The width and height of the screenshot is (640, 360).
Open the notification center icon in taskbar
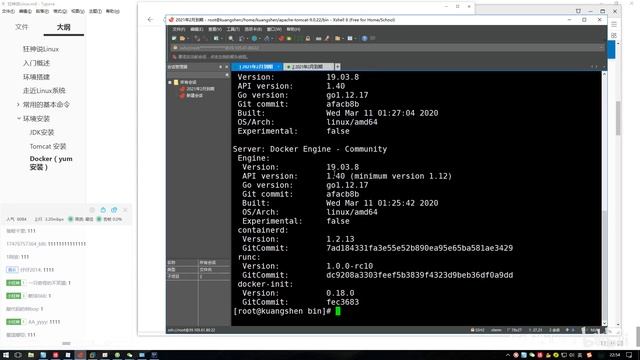(x=629, y=355)
